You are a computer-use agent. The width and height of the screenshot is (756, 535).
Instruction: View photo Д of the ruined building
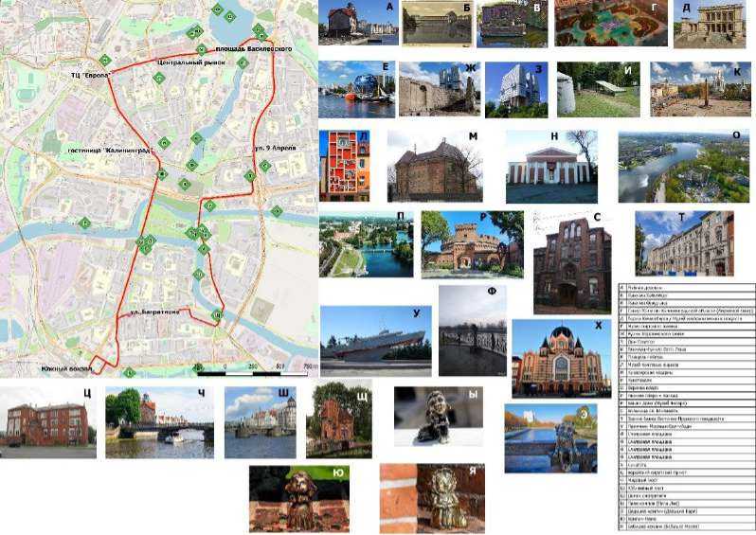coord(710,24)
